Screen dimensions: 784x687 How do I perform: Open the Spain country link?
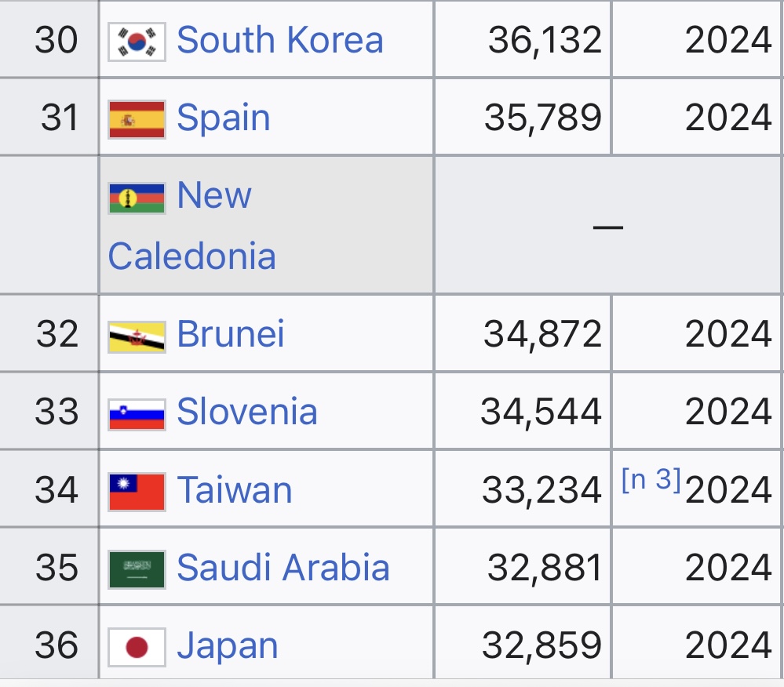pyautogui.click(x=224, y=118)
